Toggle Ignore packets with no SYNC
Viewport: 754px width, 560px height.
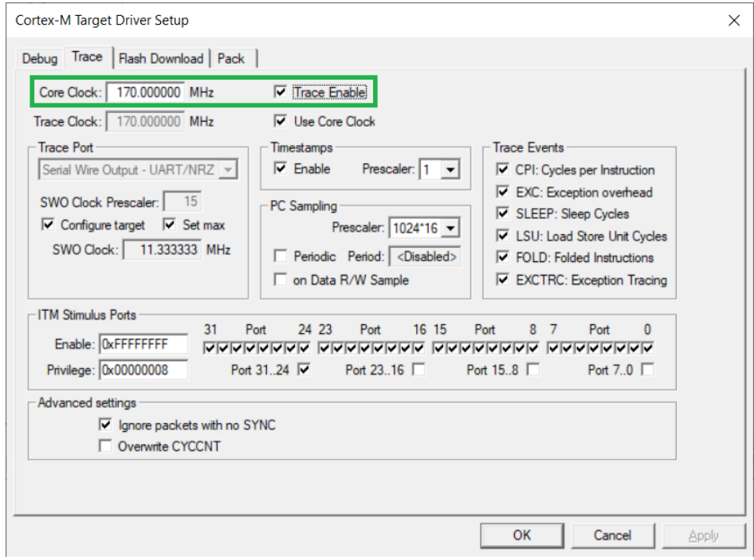click(x=105, y=425)
